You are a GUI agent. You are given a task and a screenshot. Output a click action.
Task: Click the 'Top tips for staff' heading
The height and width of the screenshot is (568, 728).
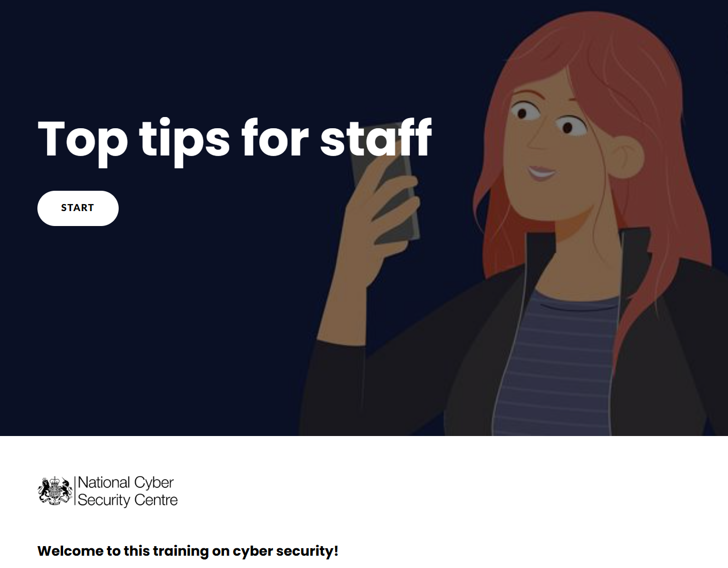235,139
